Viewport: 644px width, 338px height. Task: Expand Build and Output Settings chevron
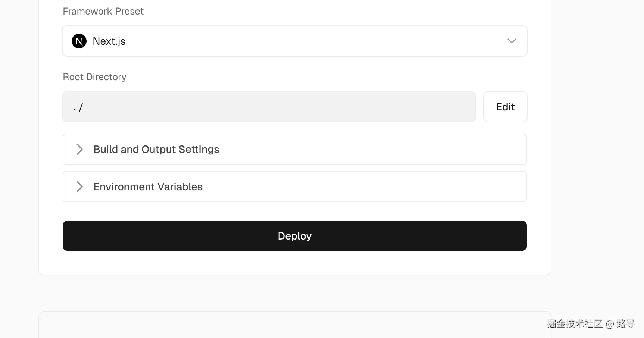pyautogui.click(x=79, y=149)
